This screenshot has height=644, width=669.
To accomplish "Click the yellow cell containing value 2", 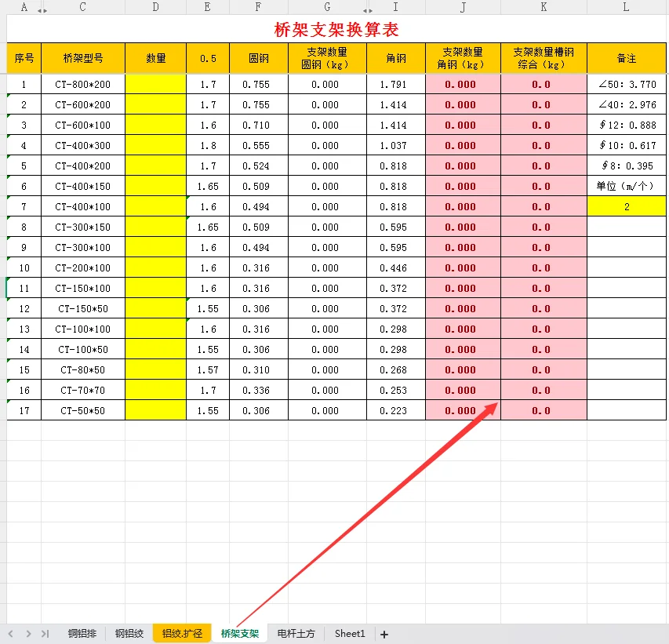I will click(x=625, y=206).
